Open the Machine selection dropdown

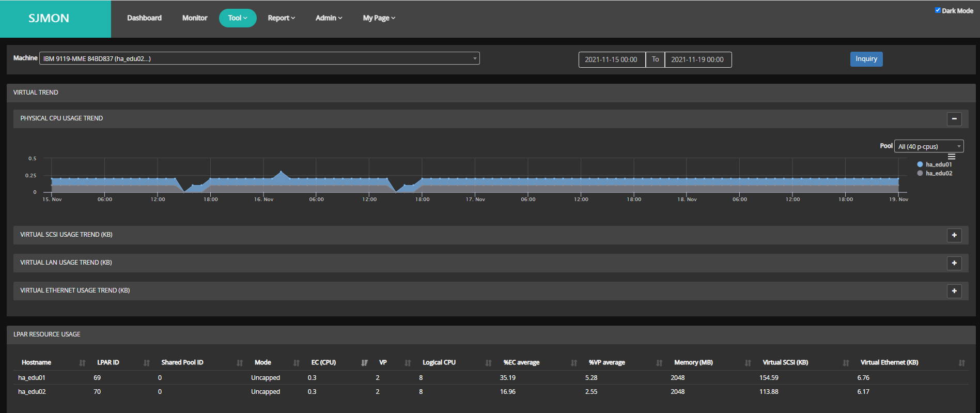click(259, 58)
